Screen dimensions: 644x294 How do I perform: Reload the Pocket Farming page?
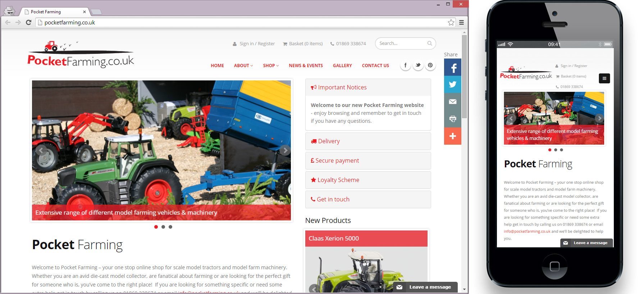29,22
